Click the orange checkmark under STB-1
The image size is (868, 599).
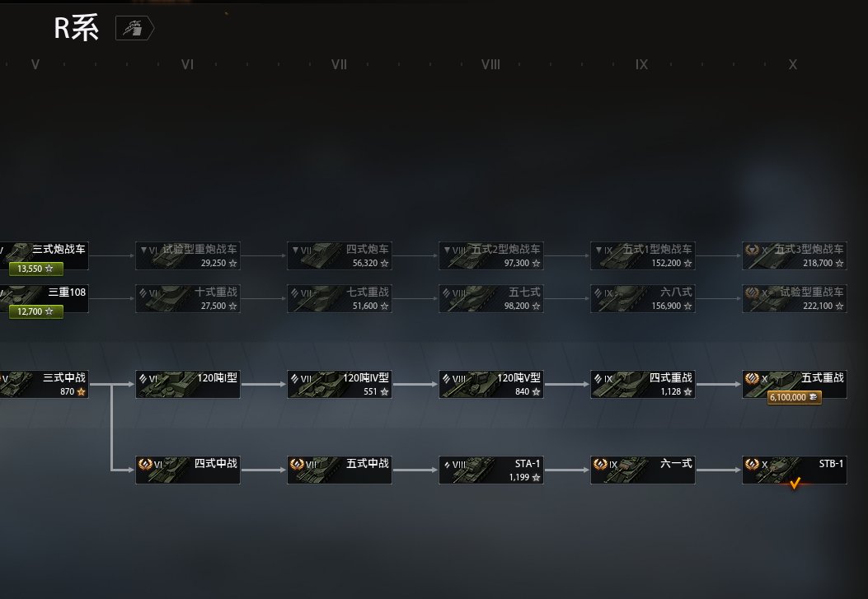pyautogui.click(x=795, y=484)
